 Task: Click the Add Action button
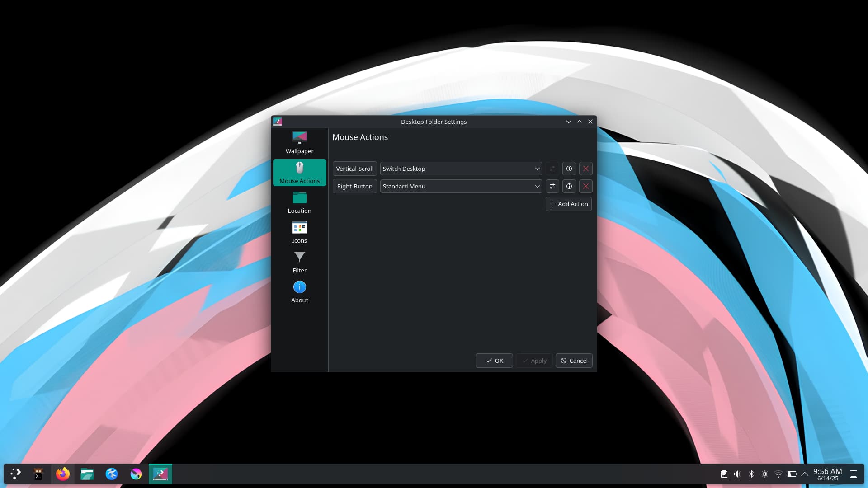568,204
